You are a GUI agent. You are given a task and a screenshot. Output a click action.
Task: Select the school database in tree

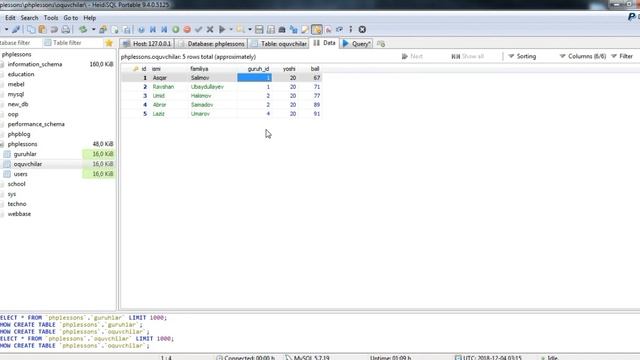[x=16, y=184]
